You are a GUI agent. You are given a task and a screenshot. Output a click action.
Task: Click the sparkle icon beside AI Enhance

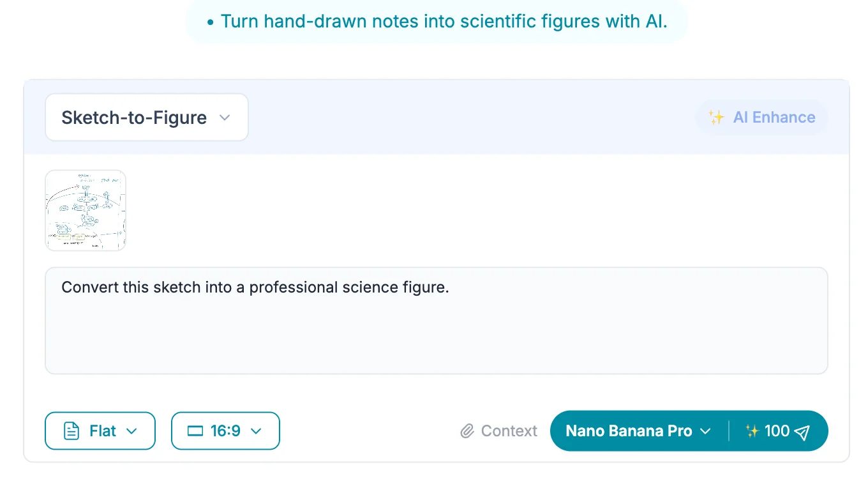tap(716, 118)
